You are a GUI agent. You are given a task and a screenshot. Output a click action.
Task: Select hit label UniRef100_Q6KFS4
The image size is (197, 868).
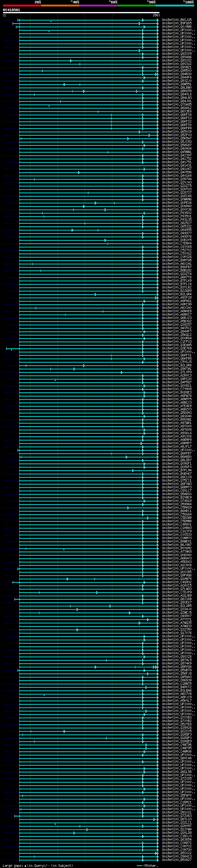[177, 115]
